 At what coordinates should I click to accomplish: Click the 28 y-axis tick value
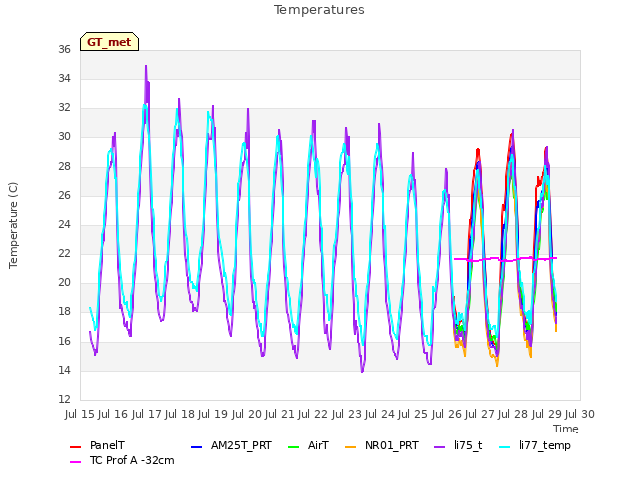click(x=64, y=166)
